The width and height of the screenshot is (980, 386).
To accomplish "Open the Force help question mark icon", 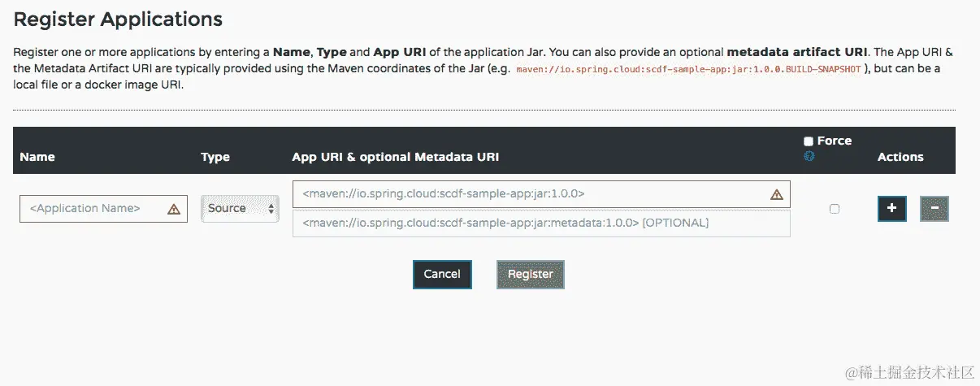I will [x=809, y=156].
